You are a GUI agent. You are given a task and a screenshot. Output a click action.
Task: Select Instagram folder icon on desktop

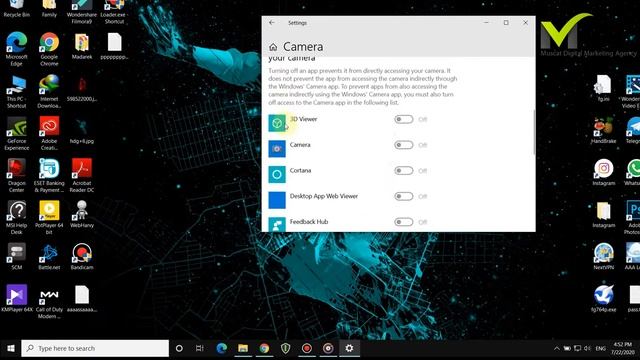coord(604,215)
